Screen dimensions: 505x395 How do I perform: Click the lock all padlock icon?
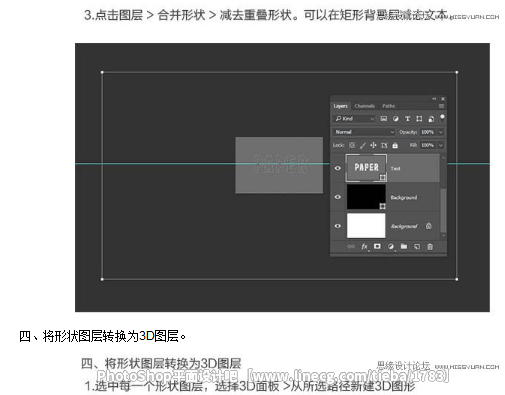click(x=395, y=145)
